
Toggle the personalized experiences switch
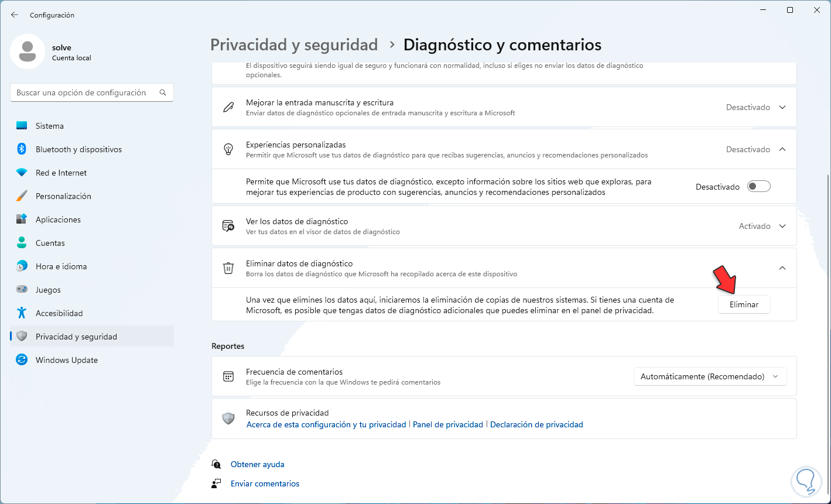(759, 187)
